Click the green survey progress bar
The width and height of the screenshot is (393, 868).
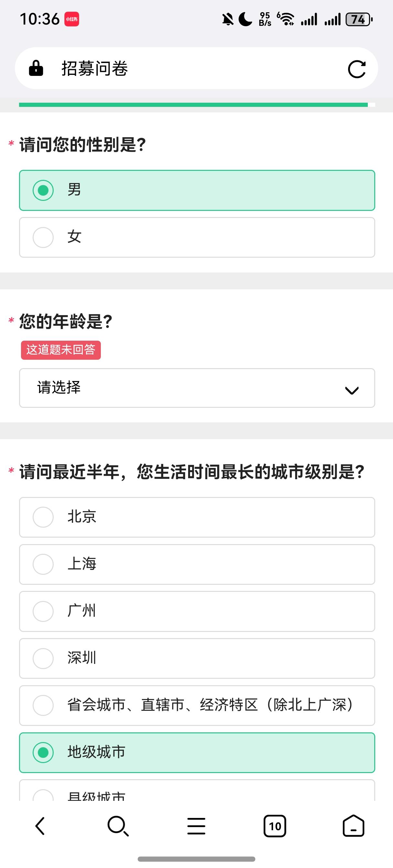coord(193,105)
